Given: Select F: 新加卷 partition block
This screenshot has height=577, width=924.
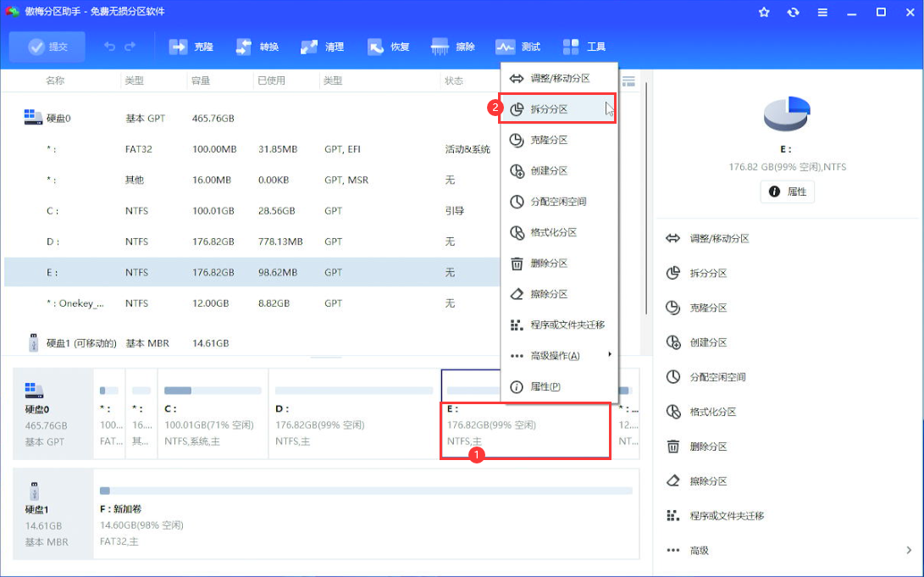Looking at the screenshot, I should point(366,514).
